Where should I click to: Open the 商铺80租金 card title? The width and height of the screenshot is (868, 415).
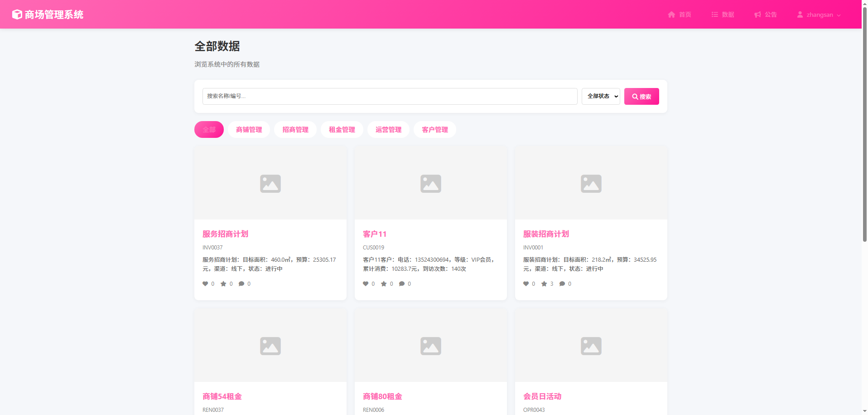click(x=382, y=396)
